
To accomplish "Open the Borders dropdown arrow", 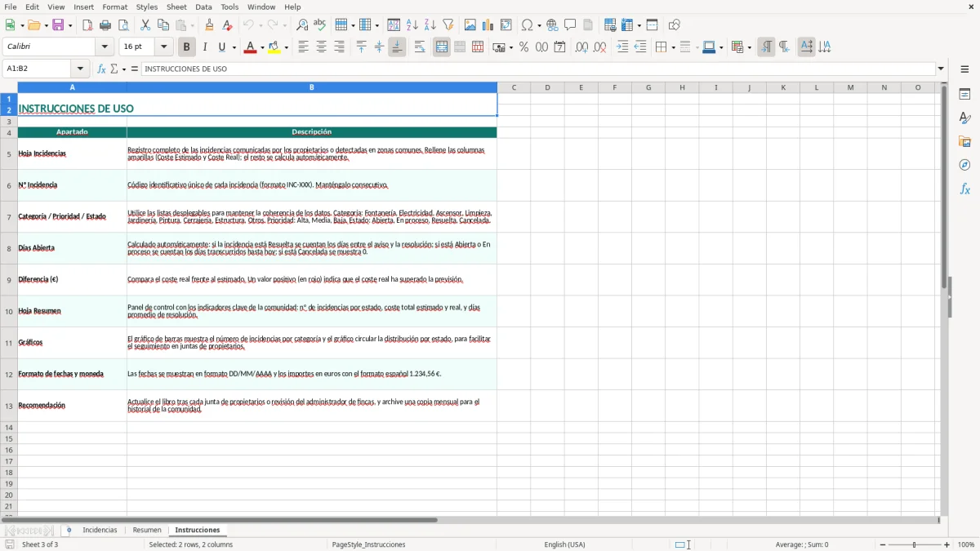I will pyautogui.click(x=673, y=47).
